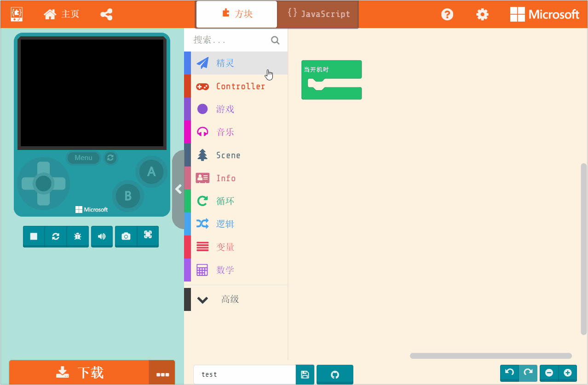
Task: Stop the simulator
Action: pos(34,236)
